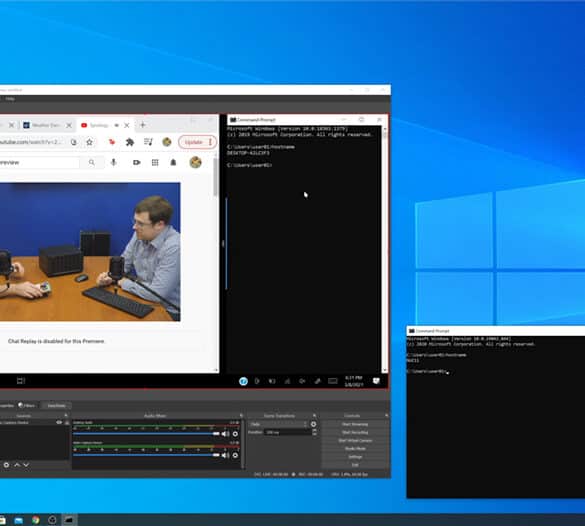Move the selected source down
This screenshot has width=585, height=526.
tap(26, 465)
